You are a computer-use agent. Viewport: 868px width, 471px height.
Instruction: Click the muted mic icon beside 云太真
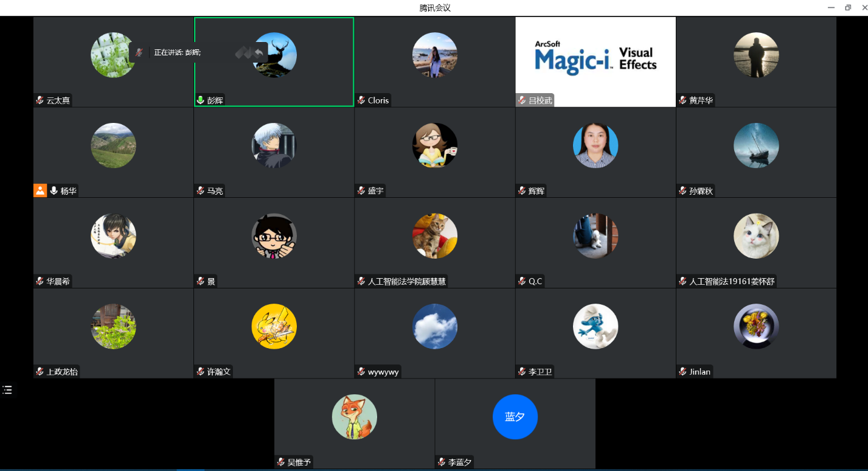(x=40, y=100)
